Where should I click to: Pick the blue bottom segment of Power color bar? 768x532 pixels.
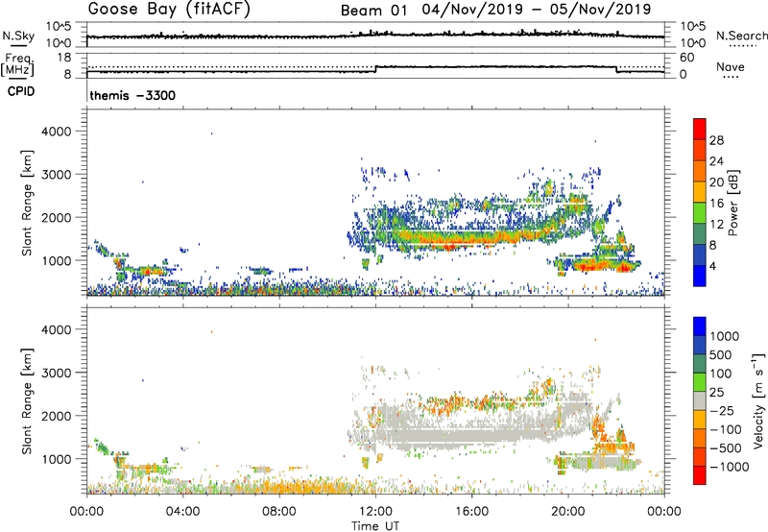click(x=700, y=277)
